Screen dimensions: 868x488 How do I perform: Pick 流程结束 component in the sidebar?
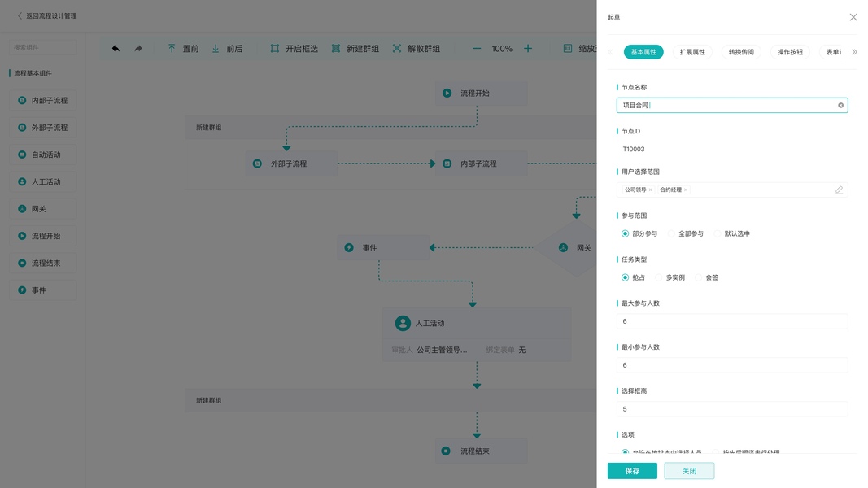(x=42, y=264)
